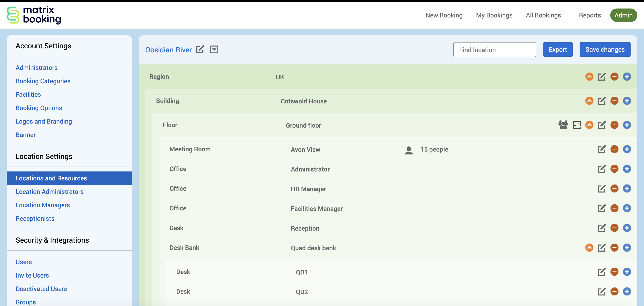Click edit icon beside Obsidian River title
644x306 pixels.
[200, 49]
